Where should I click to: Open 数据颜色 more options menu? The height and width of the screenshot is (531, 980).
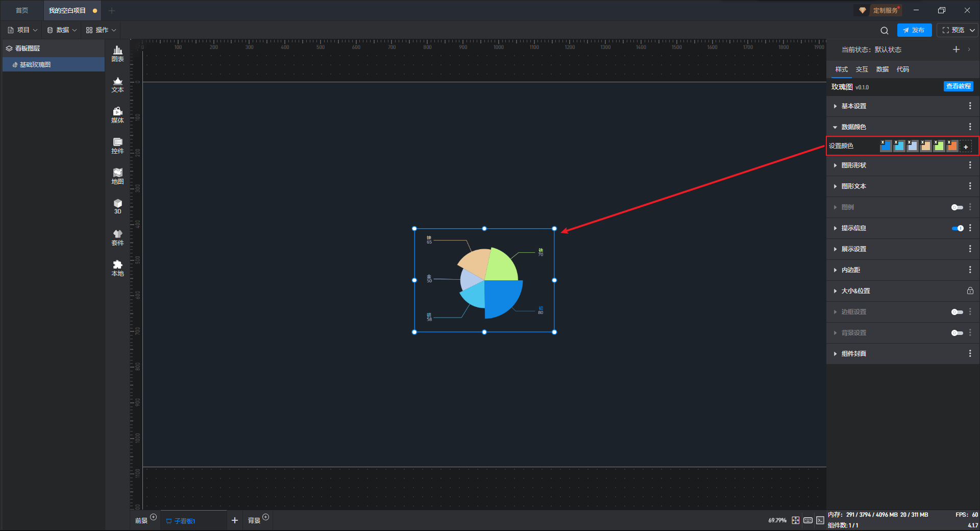(970, 127)
